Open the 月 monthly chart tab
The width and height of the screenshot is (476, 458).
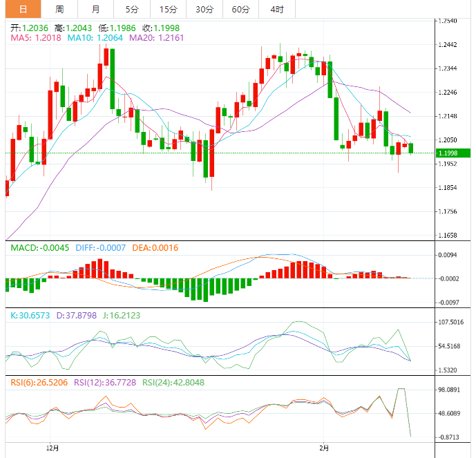tap(96, 9)
